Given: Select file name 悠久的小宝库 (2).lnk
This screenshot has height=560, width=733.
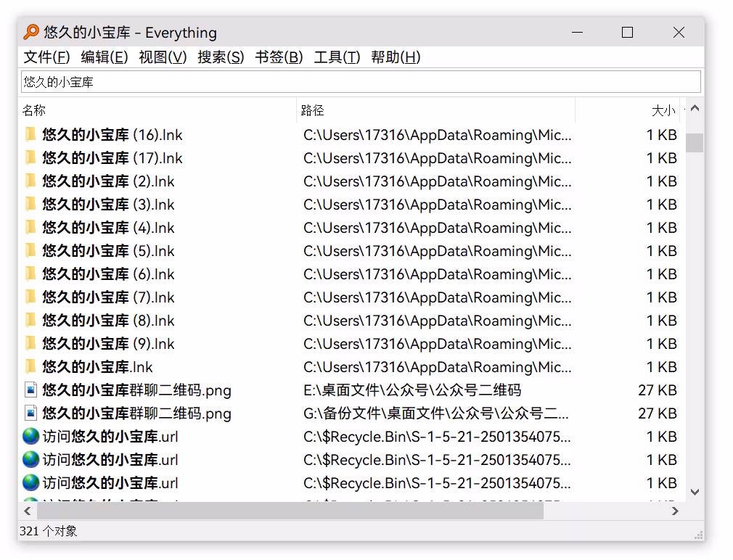Looking at the screenshot, I should click(x=108, y=181).
